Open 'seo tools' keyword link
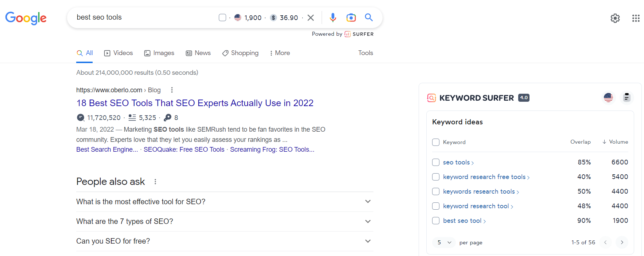This screenshot has width=644, height=256. coord(458,162)
